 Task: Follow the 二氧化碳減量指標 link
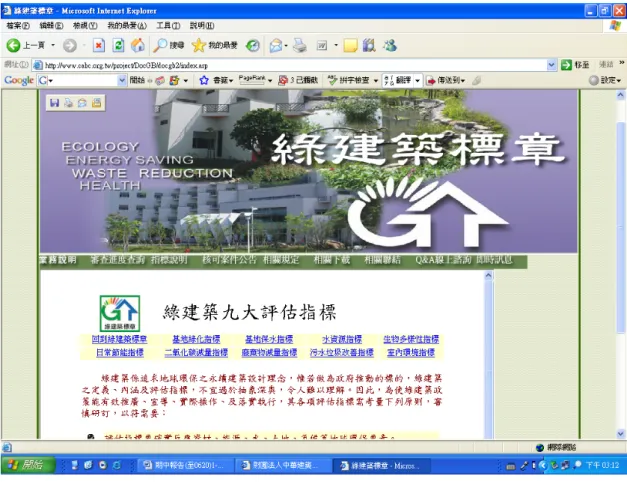(196, 352)
